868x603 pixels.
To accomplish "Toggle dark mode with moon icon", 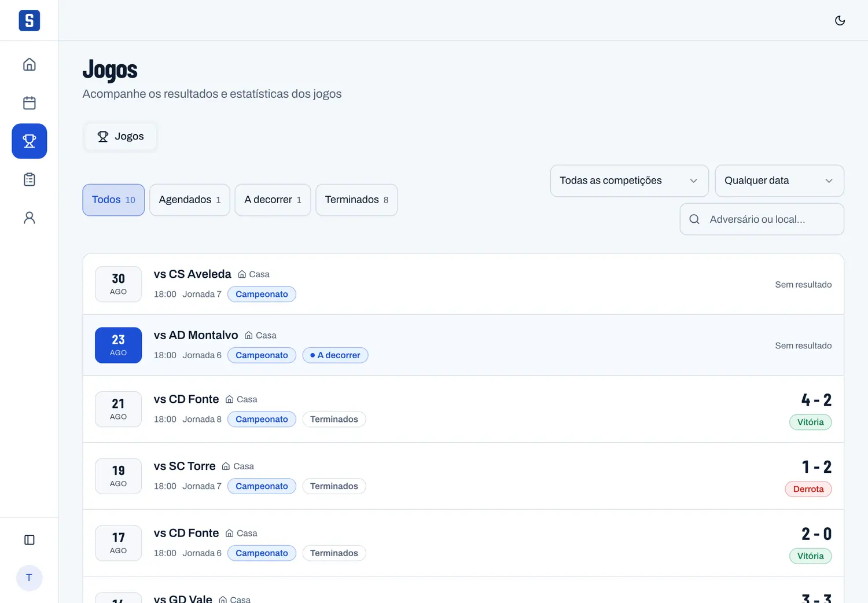I will pyautogui.click(x=840, y=20).
